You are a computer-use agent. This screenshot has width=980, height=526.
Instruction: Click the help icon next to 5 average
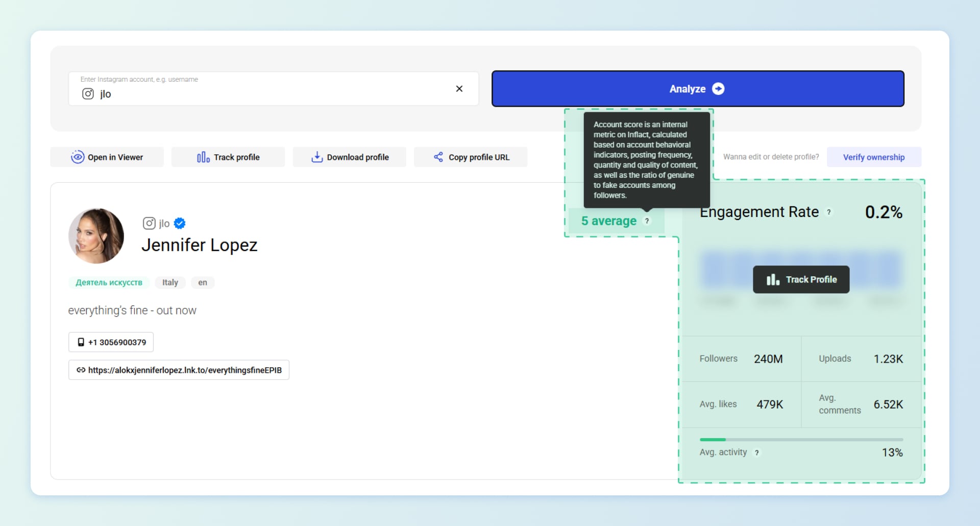(647, 221)
